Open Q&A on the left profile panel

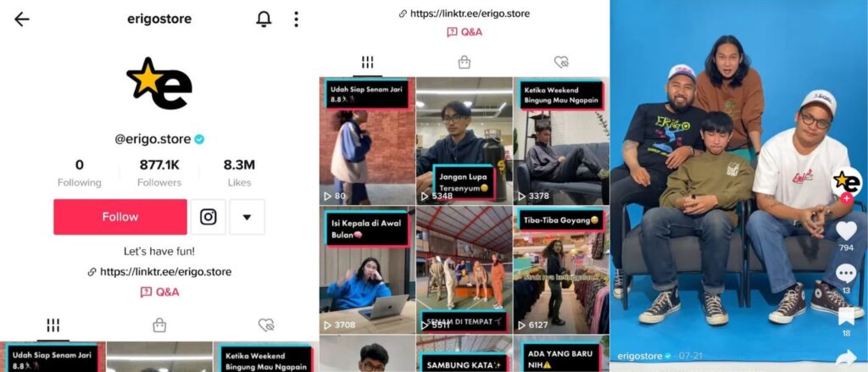(159, 292)
